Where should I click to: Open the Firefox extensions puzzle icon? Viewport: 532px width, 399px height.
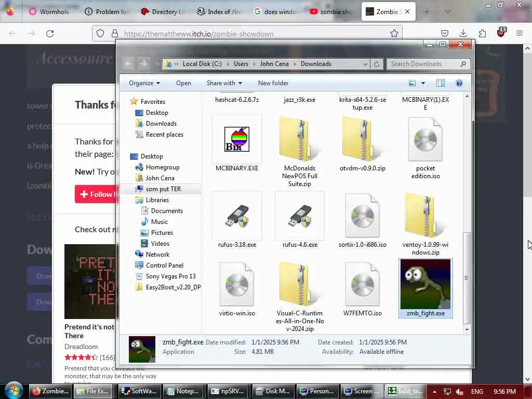coord(482,33)
